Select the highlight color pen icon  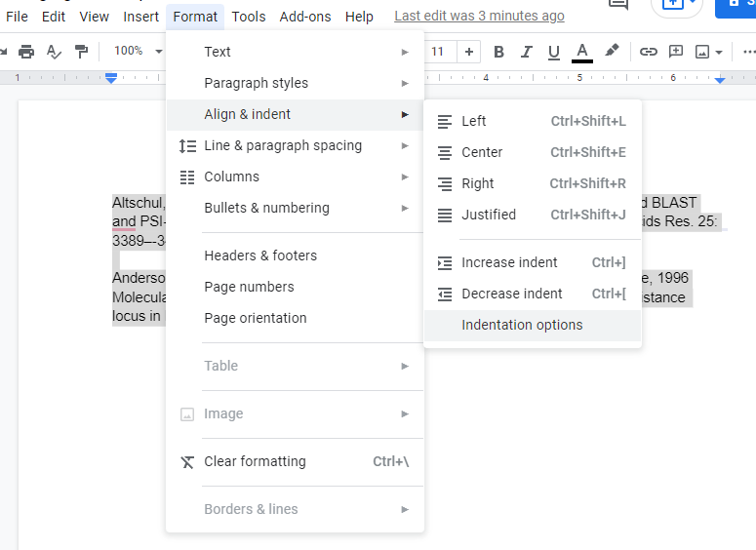point(612,52)
